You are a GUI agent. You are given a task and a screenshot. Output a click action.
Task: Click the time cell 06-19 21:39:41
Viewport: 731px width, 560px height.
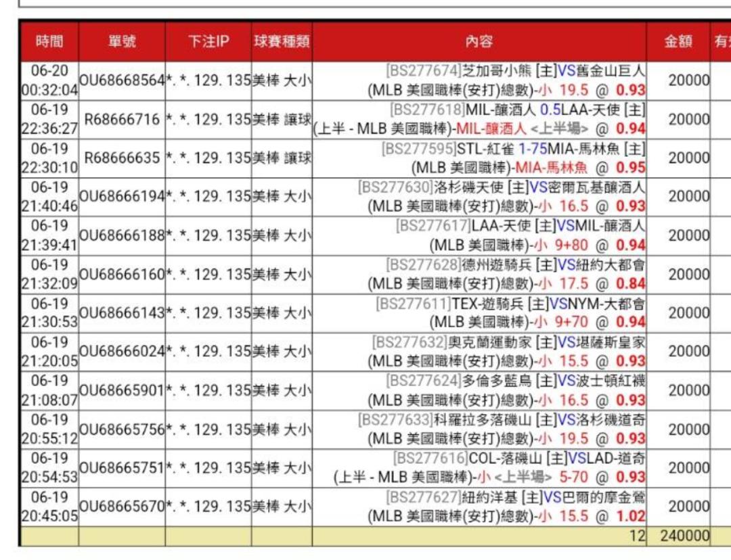49,235
